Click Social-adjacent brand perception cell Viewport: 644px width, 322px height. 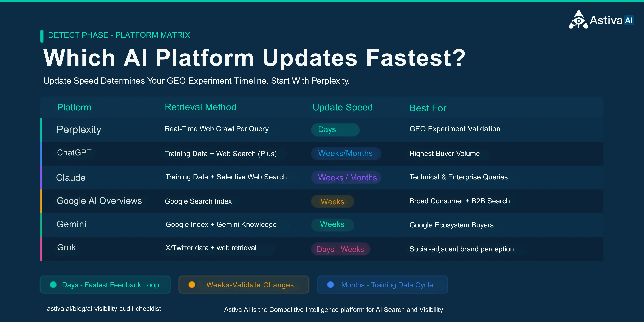461,249
